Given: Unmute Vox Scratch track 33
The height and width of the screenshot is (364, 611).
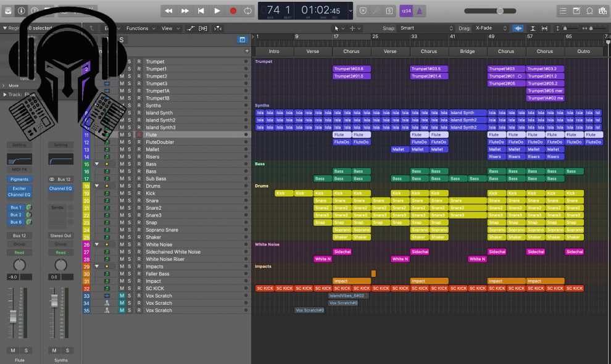Looking at the screenshot, I should (x=122, y=296).
